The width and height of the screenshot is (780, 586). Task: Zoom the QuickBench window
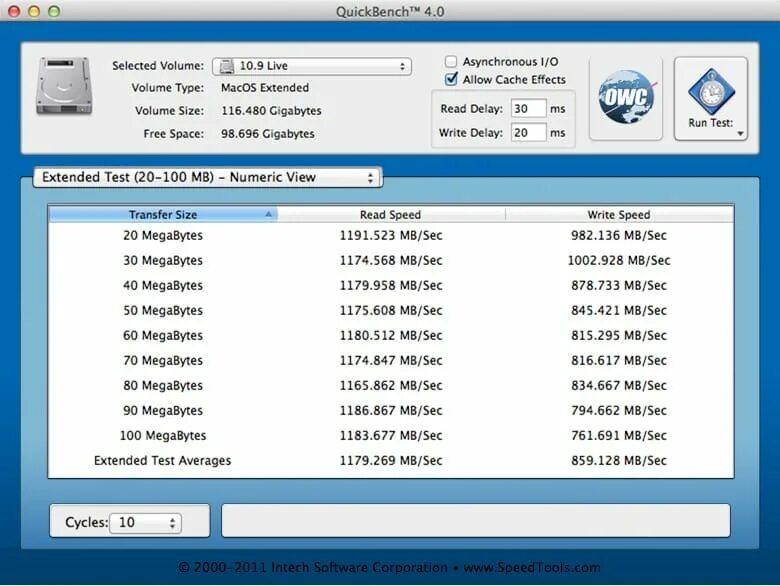54,11
